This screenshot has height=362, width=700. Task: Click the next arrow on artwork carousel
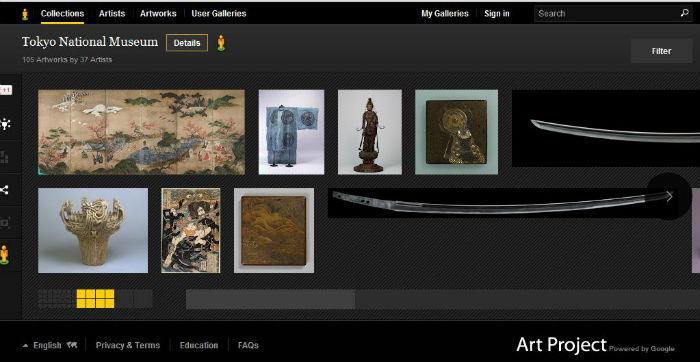[669, 196]
